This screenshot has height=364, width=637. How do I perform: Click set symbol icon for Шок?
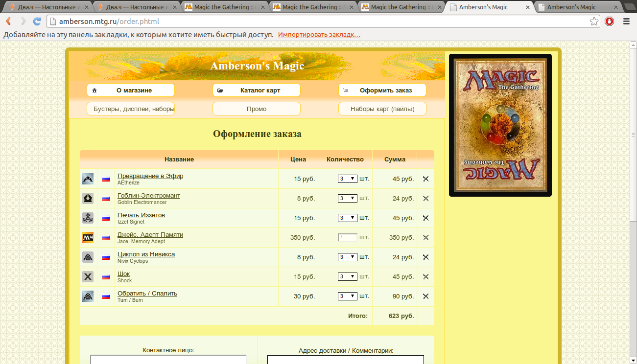pos(88,277)
